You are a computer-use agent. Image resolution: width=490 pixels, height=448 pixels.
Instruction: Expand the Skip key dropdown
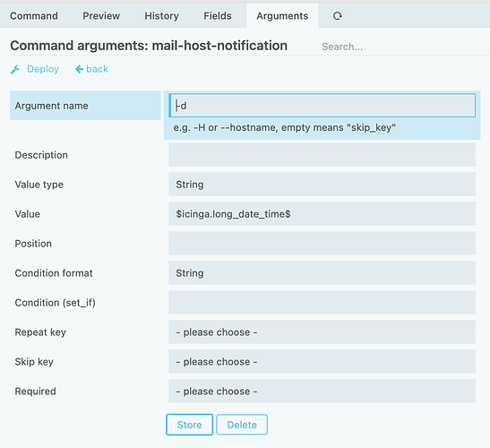tap(322, 361)
